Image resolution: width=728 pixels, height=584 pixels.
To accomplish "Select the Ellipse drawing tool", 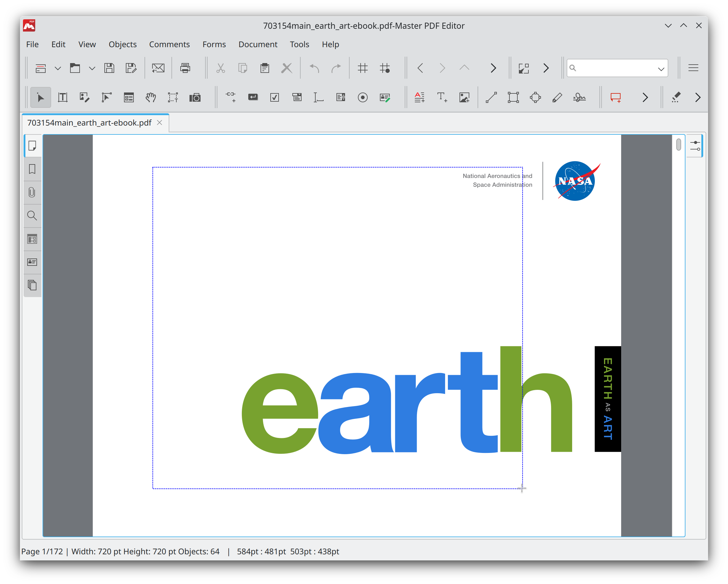I will (x=535, y=98).
